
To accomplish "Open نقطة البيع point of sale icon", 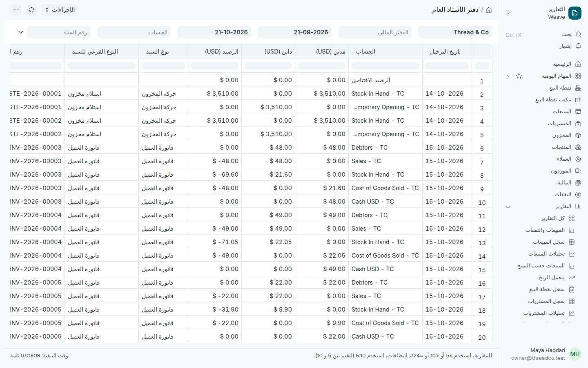I will coord(578,88).
